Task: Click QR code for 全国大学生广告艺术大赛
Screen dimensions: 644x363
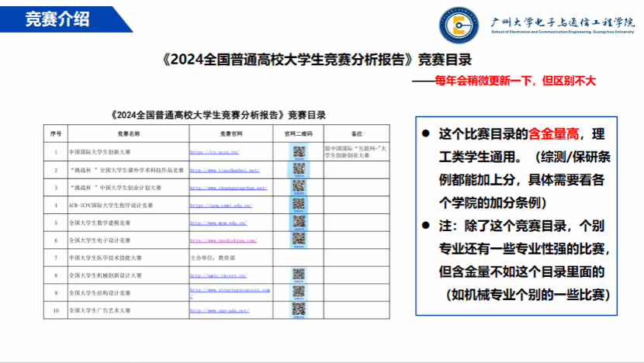Action: point(299,309)
